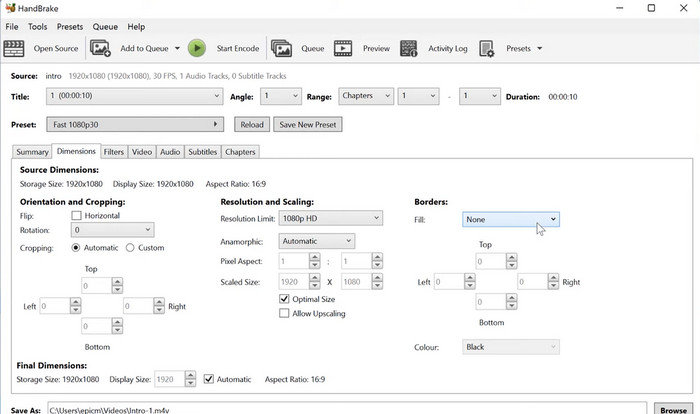Open the Colour Black dropdown
Viewport: 700px width, 414px height.
(511, 347)
